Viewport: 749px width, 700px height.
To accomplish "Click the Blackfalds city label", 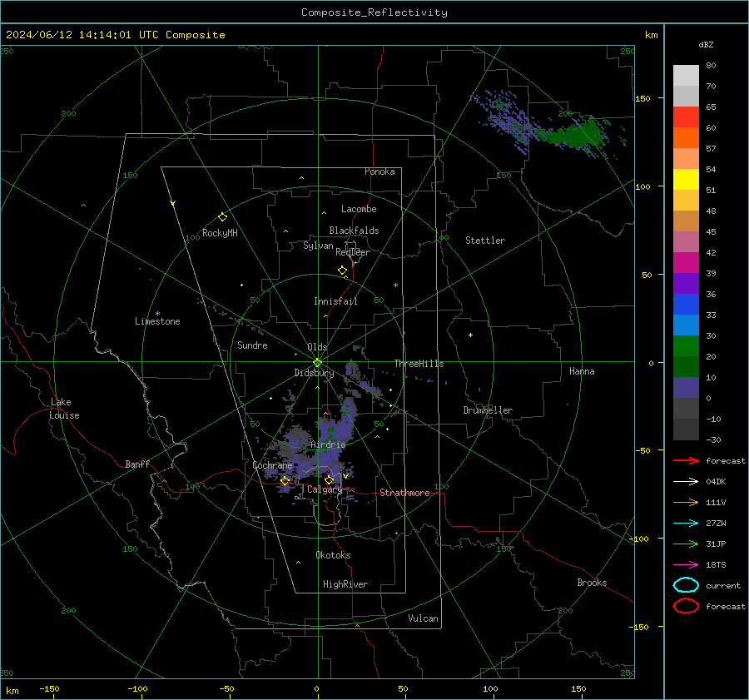I will [354, 231].
